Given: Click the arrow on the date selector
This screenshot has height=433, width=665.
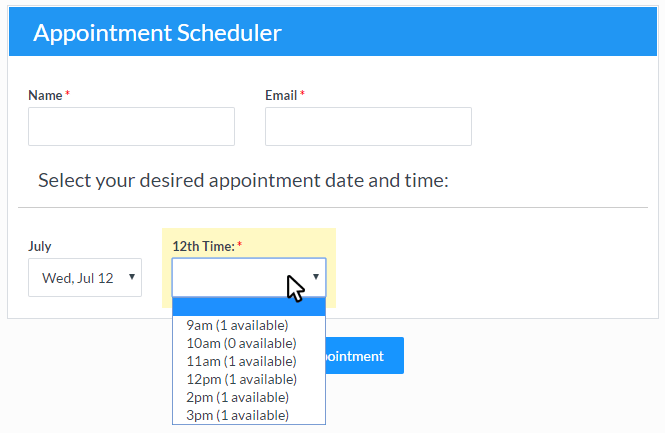Looking at the screenshot, I should click(x=132, y=277).
